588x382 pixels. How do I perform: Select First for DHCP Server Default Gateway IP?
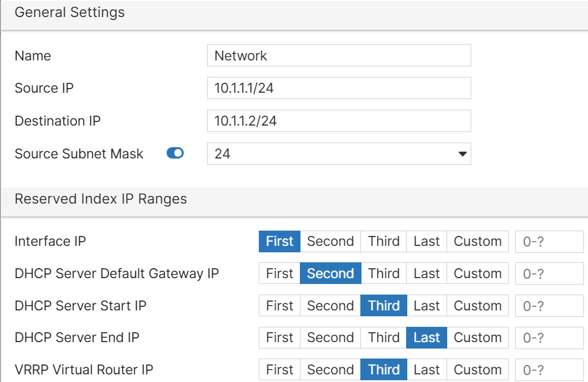pyautogui.click(x=279, y=273)
